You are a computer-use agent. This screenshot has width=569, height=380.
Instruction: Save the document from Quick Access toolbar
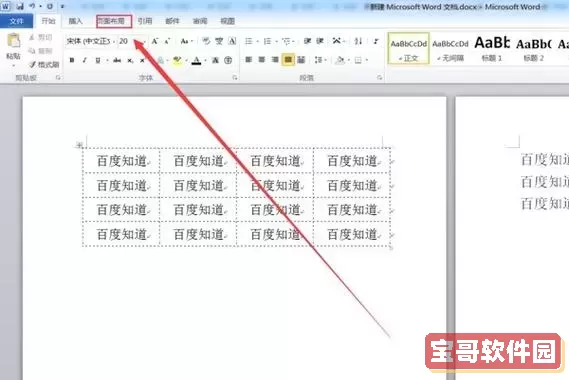coord(20,6)
